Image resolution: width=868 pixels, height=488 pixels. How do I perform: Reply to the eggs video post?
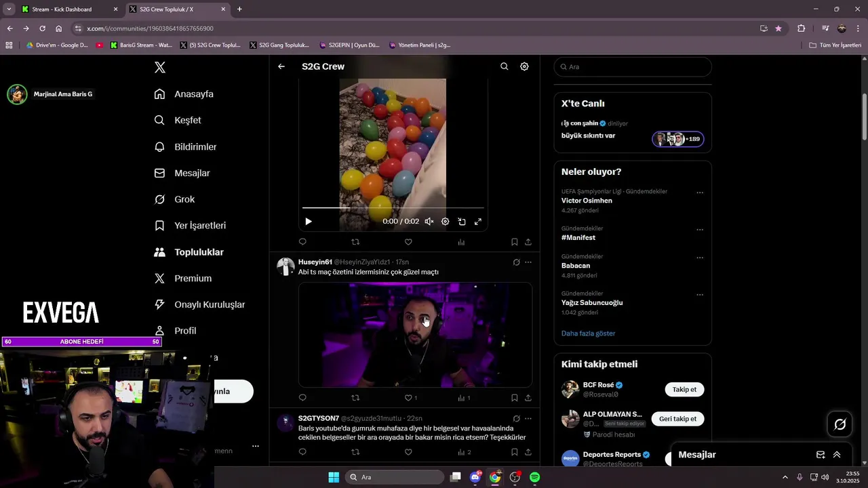point(302,242)
